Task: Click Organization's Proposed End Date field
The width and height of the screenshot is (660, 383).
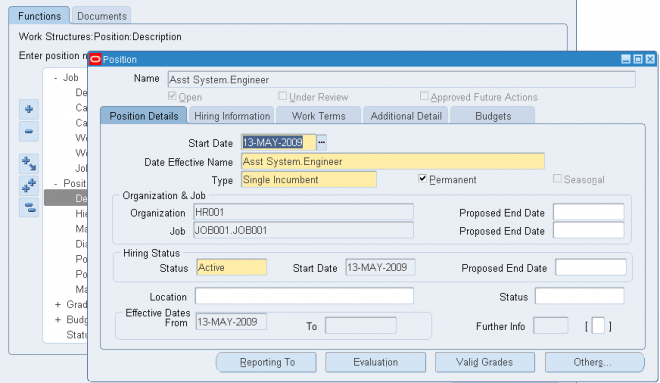Action: 588,212
